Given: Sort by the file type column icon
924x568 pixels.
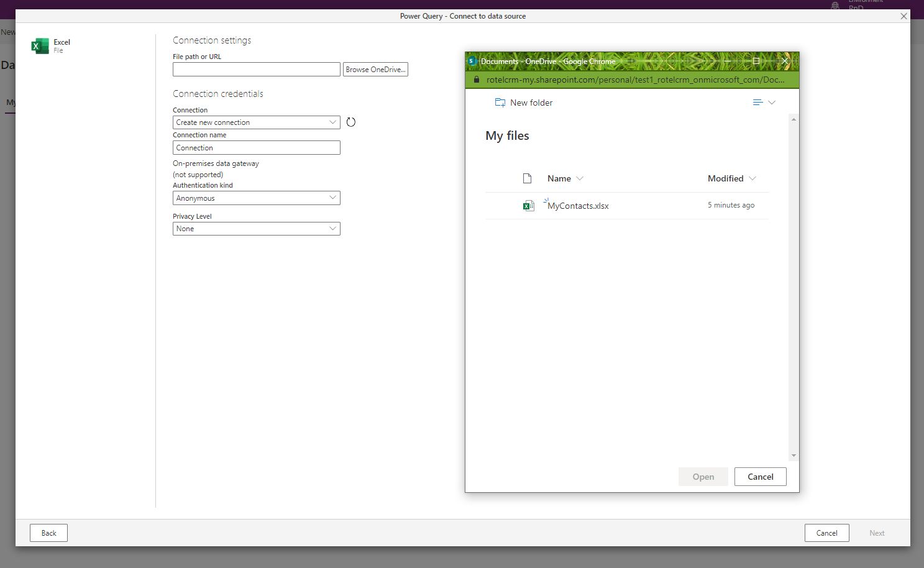Looking at the screenshot, I should pos(527,178).
